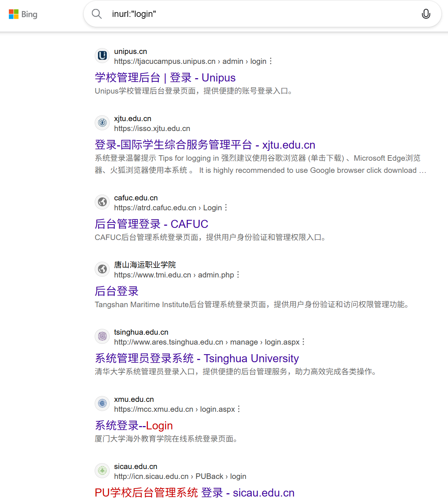Click the unipus.cn site favicon
This screenshot has height=498, width=448.
[102, 55]
